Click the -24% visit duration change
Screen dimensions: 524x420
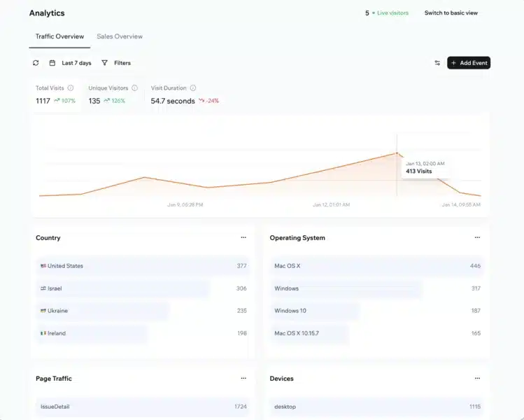click(x=209, y=101)
